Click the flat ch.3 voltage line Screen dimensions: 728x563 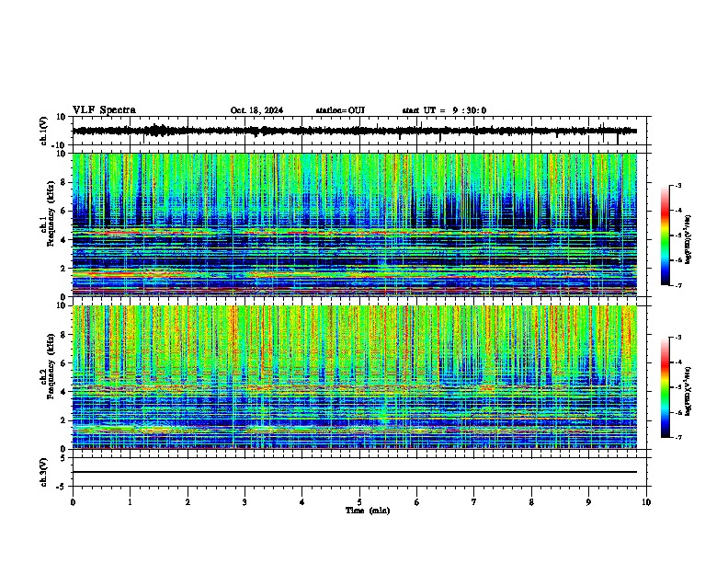(354, 472)
